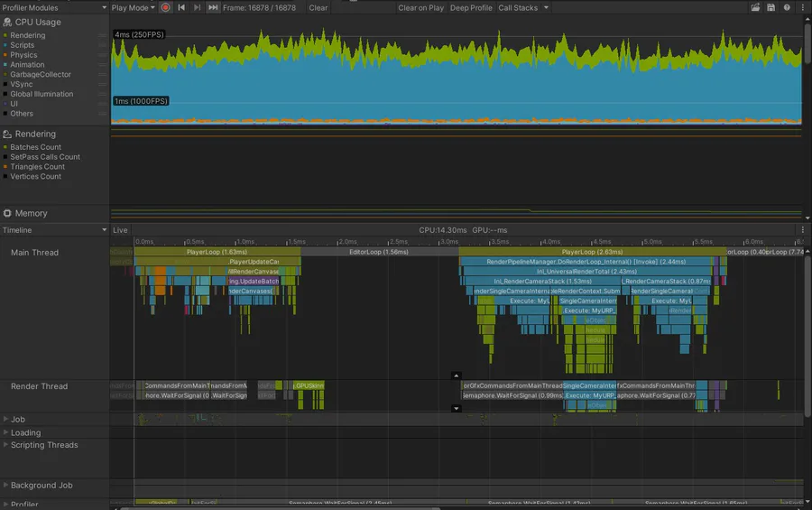Enable Deep Profile mode
This screenshot has width=812, height=510.
coord(471,8)
